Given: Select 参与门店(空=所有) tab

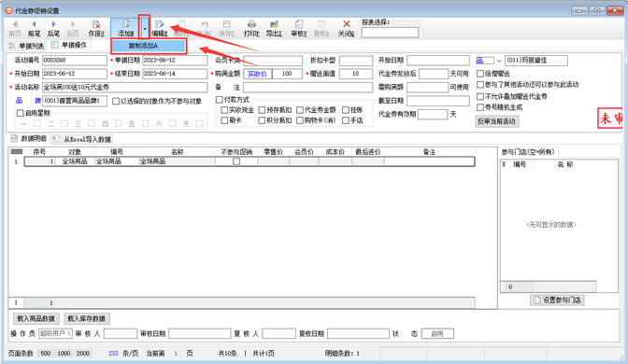Looking at the screenshot, I should pyautogui.click(x=528, y=152).
